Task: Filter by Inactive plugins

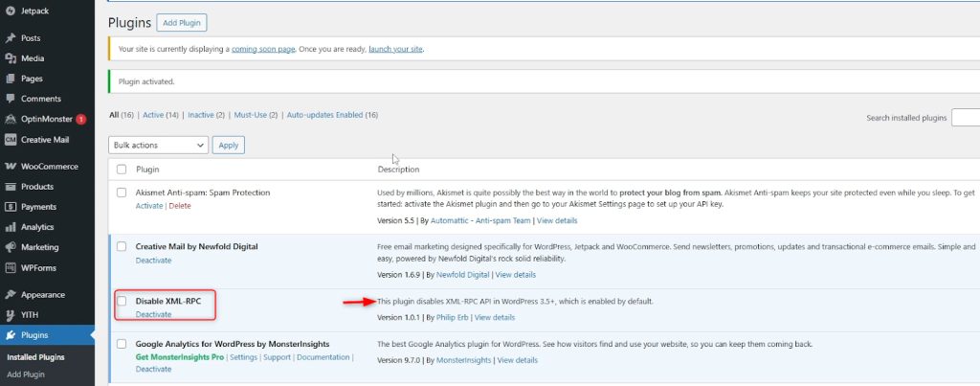Action: click(201, 115)
